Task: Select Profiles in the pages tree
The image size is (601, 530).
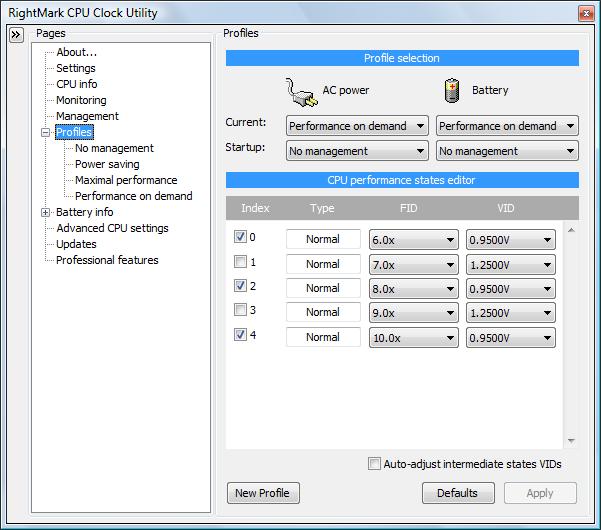Action: click(74, 132)
